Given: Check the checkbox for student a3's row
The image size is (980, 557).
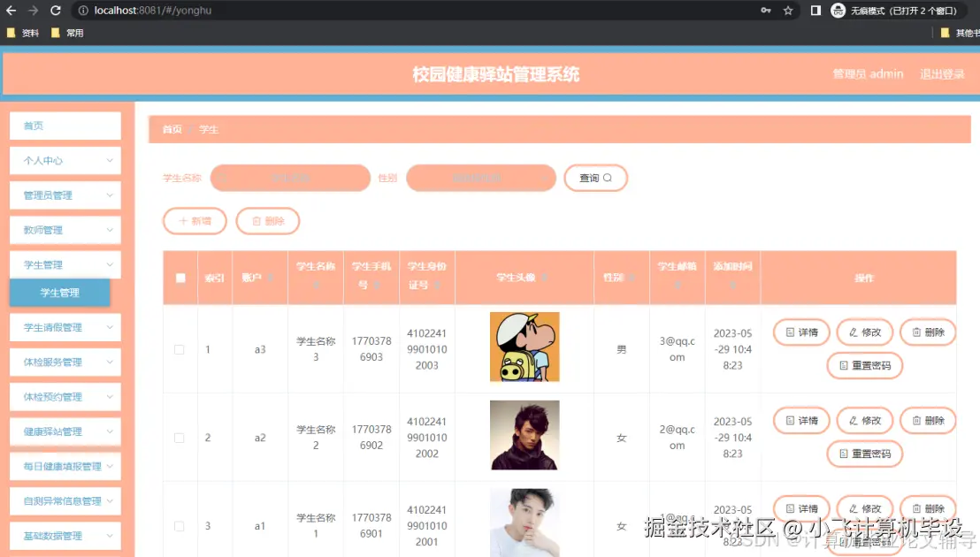Looking at the screenshot, I should click(x=180, y=349).
